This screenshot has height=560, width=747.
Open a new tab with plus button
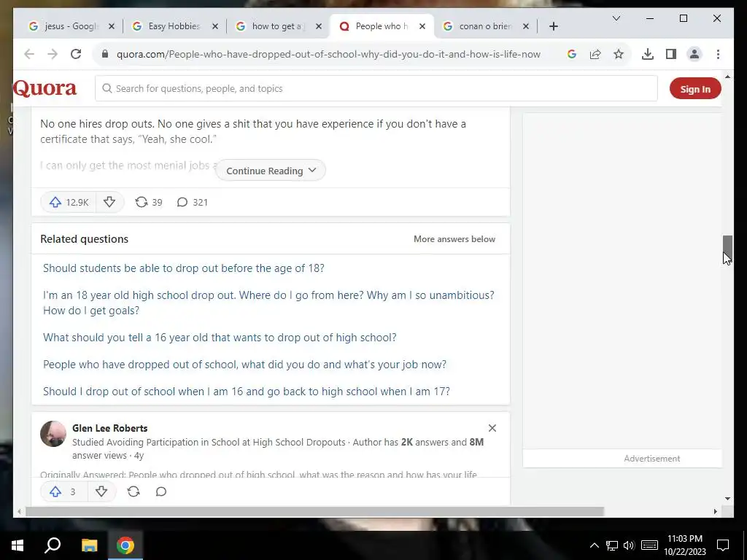click(553, 26)
